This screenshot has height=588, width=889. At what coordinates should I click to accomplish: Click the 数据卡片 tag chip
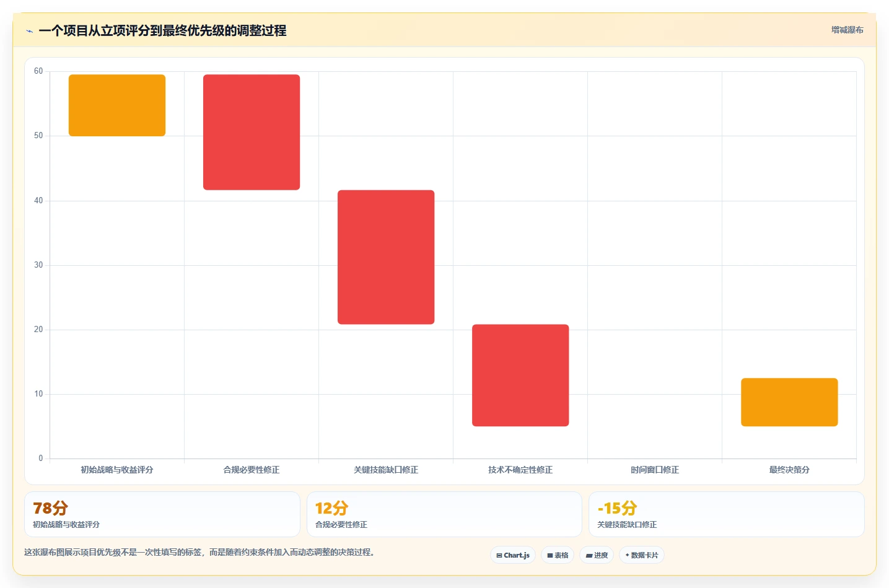coord(642,555)
